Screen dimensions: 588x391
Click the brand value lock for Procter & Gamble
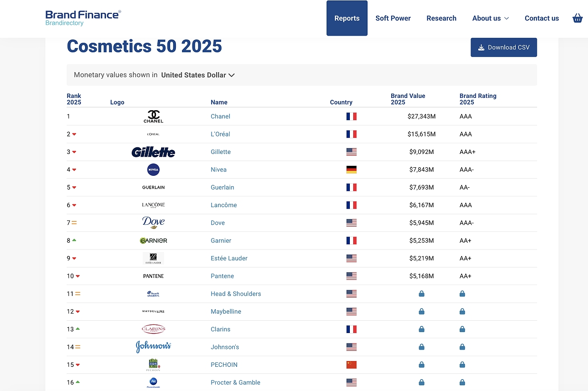422,382
